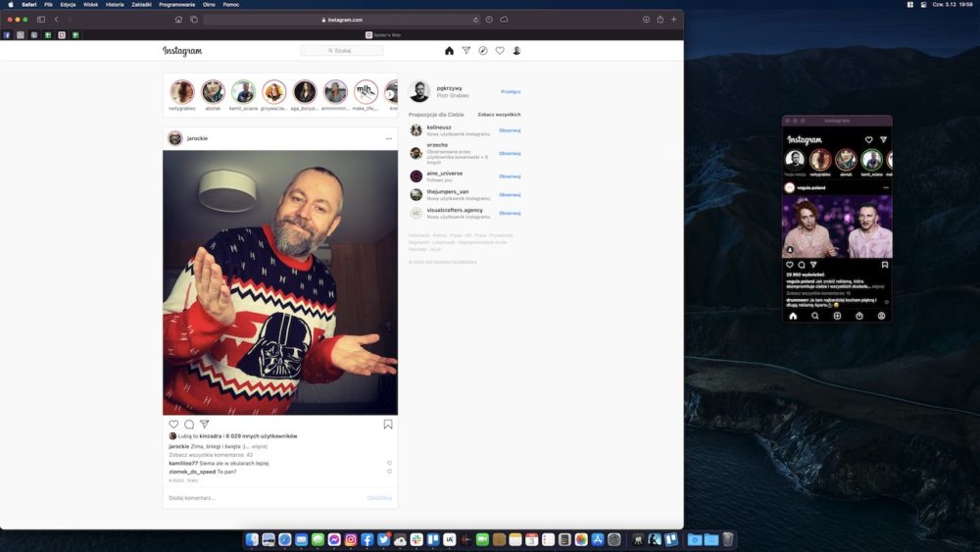Image resolution: width=980 pixels, height=552 pixels.
Task: Open activity heart icon in Instagram header
Action: tap(500, 51)
